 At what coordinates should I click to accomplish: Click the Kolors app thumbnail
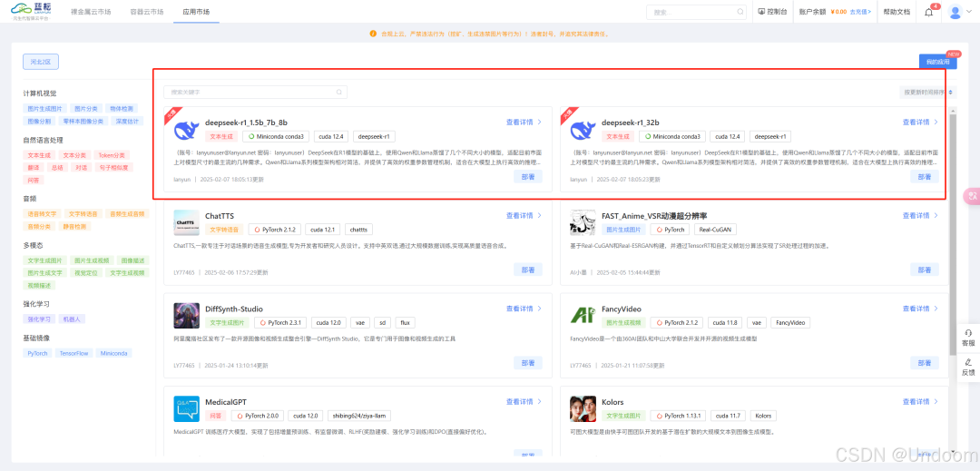583,408
